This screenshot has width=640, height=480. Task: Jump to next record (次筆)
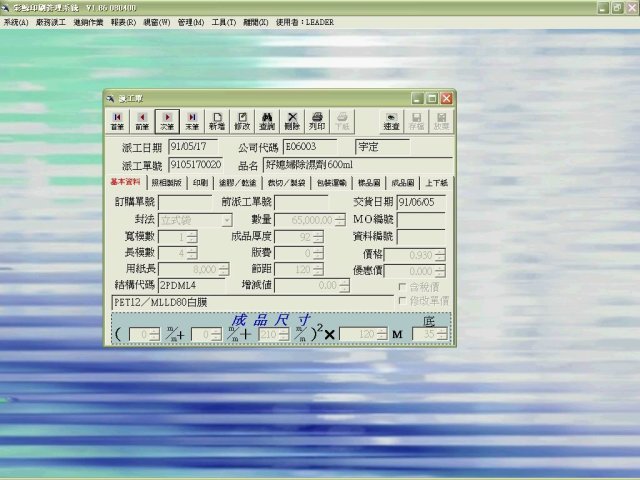(x=167, y=121)
